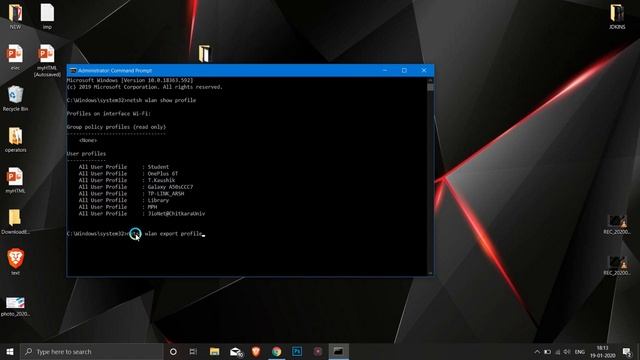
Task: Close the Command Prompt window
Action: (x=424, y=70)
